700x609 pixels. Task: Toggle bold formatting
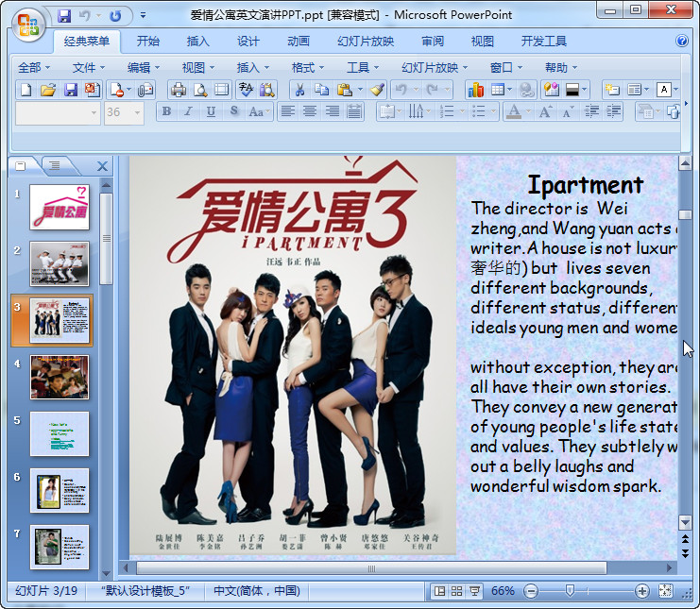coord(167,111)
